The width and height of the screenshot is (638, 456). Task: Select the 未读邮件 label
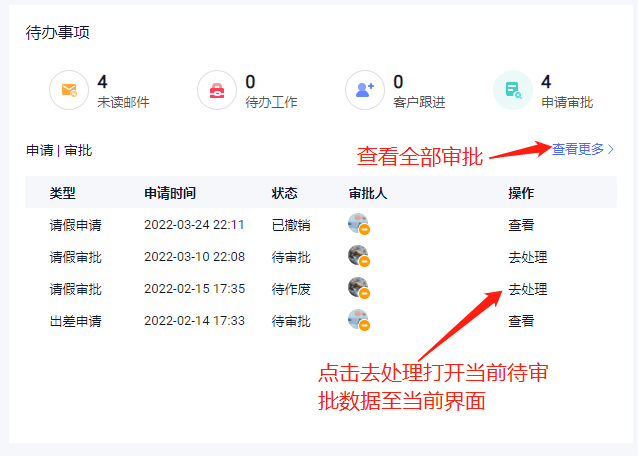(123, 102)
